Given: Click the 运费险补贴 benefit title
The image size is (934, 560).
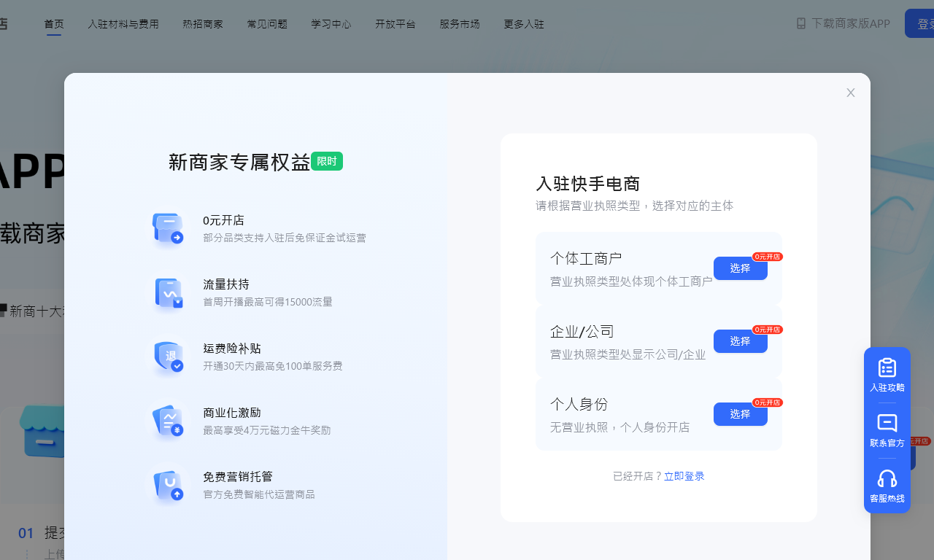Looking at the screenshot, I should (x=232, y=349).
